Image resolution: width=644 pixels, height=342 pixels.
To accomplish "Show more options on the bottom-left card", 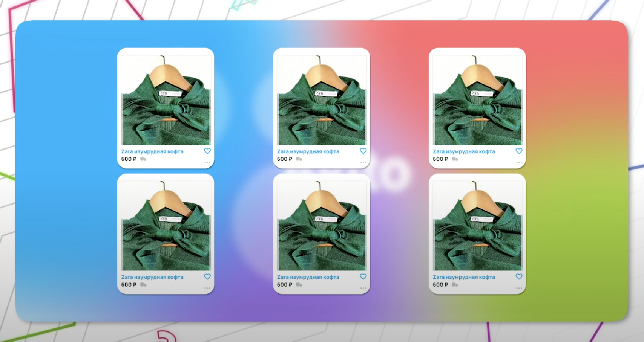I will pyautogui.click(x=207, y=288).
